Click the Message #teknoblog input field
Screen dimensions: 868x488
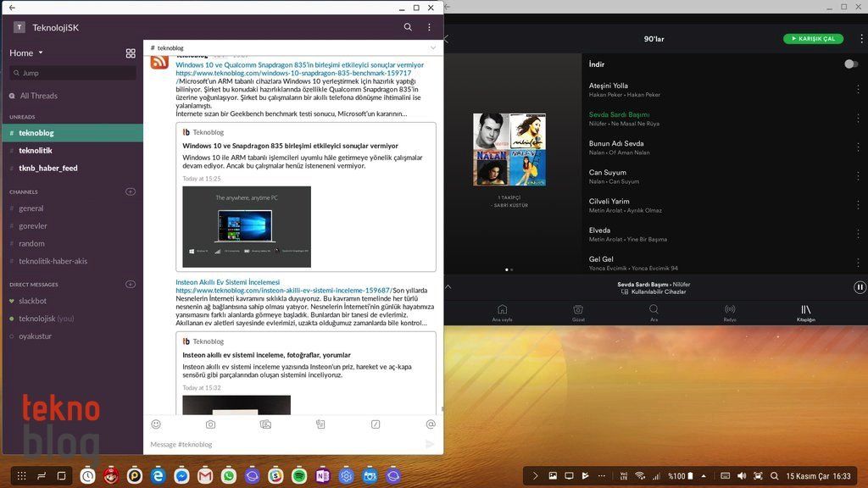pyautogui.click(x=280, y=444)
